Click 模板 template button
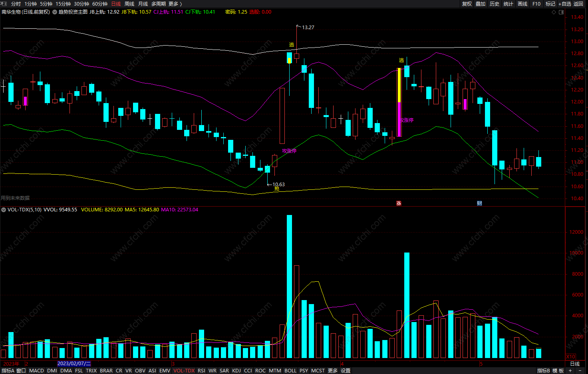 (x=558, y=371)
